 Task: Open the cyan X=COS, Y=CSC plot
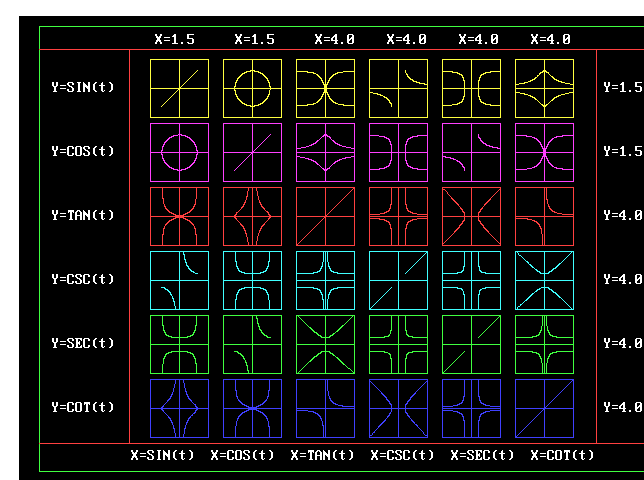coord(253,280)
